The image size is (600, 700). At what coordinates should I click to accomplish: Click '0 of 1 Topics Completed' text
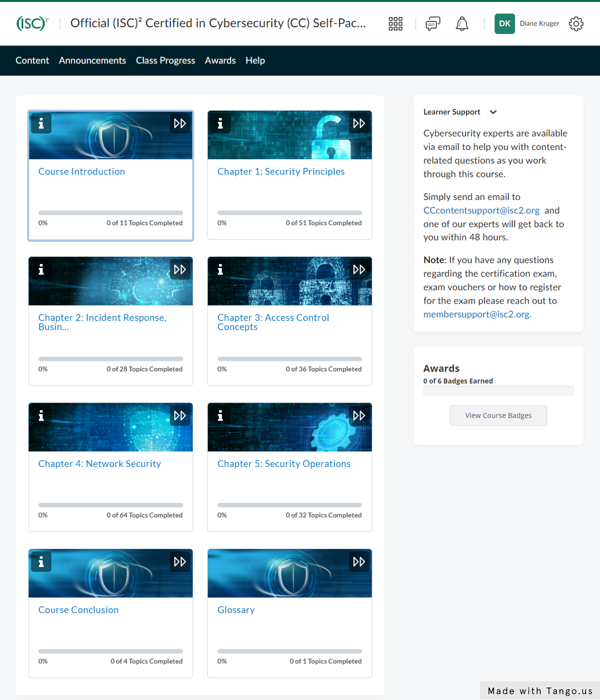pyautogui.click(x=325, y=661)
